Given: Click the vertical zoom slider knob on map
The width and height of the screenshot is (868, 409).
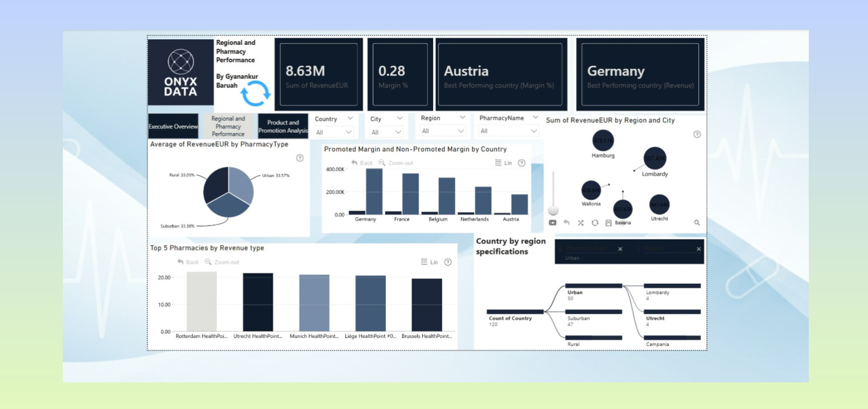Looking at the screenshot, I should [x=553, y=211].
